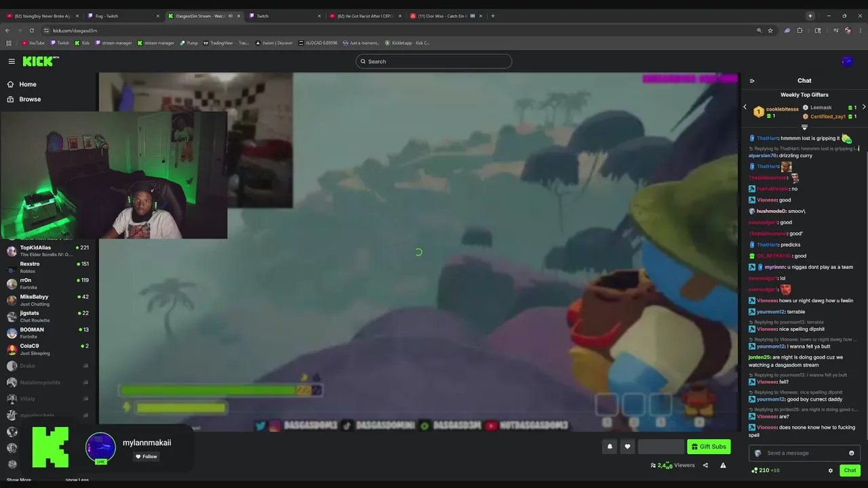868x488 pixels.
Task: Open Kicklet.app bookmark
Action: tap(407, 43)
